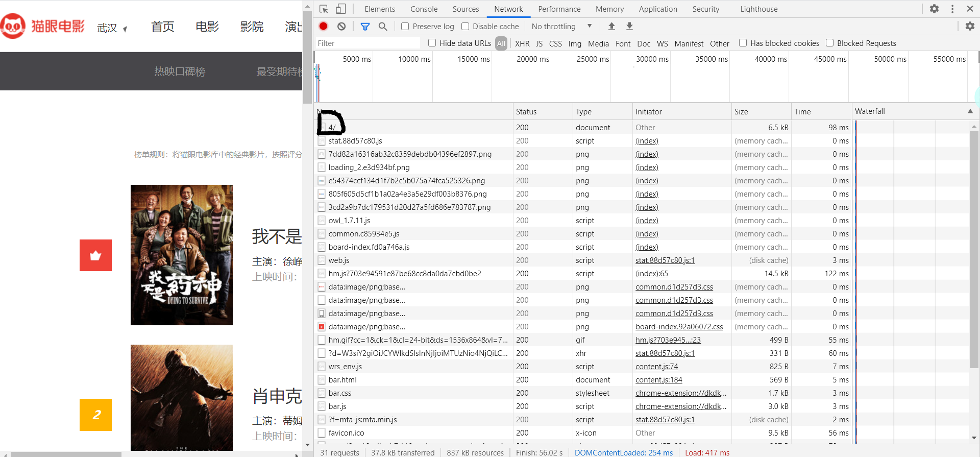The height and width of the screenshot is (457, 980).
Task: Open the Security tab
Action: click(x=706, y=9)
